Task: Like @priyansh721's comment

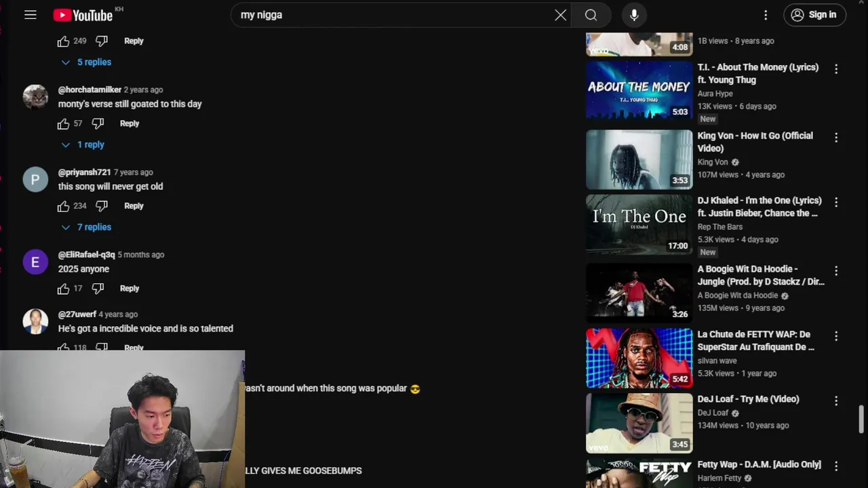Action: pos(63,206)
